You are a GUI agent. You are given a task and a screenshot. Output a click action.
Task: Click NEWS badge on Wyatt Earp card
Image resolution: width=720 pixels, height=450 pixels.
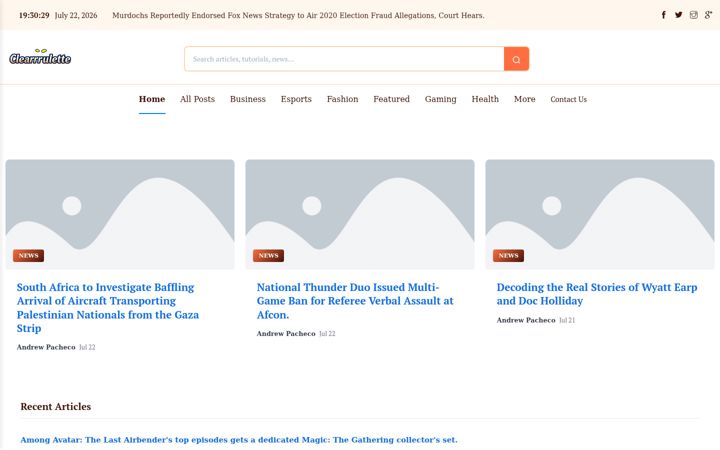508,255
